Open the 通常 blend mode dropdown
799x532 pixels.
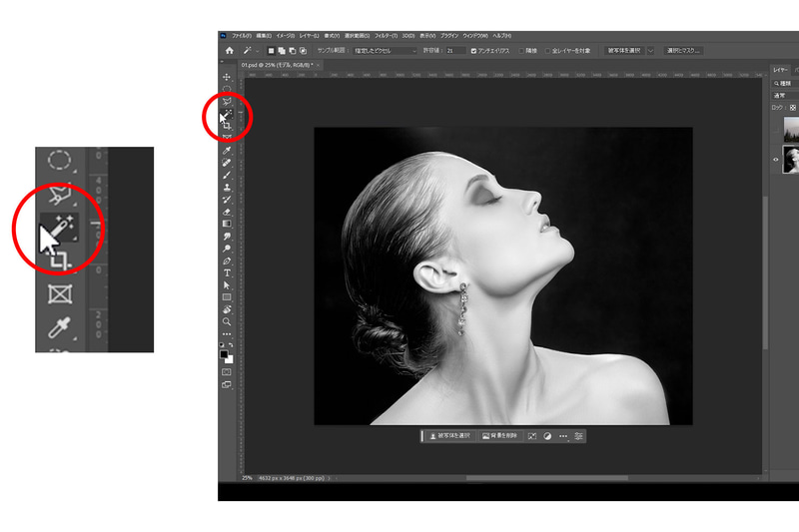coord(785,95)
